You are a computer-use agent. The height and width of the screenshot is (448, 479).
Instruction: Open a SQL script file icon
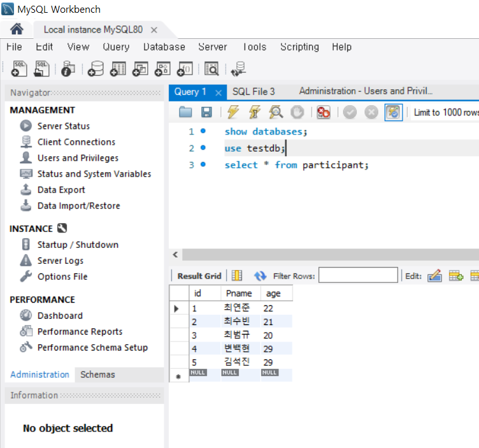click(42, 68)
